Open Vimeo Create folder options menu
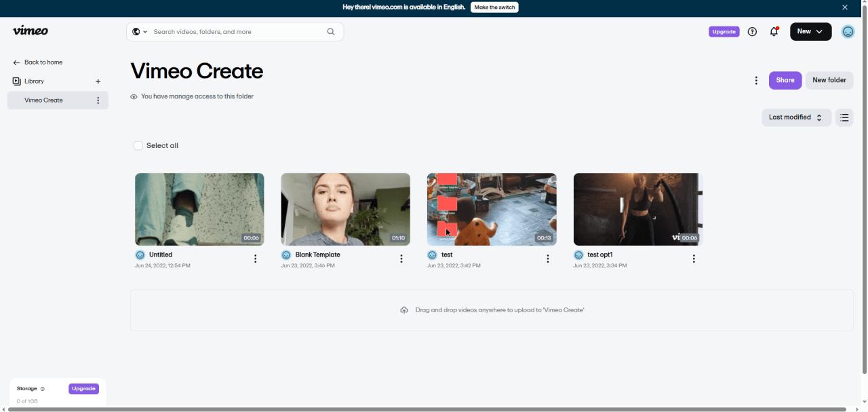 tap(98, 100)
